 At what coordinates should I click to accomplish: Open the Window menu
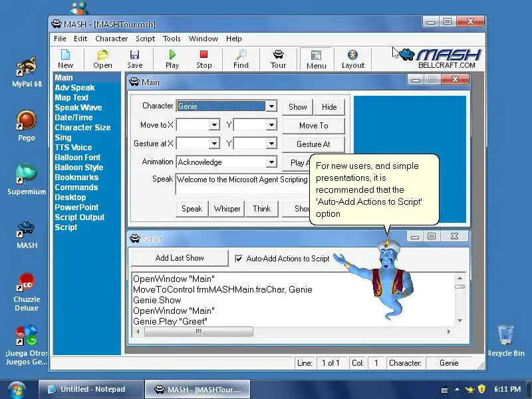click(x=203, y=39)
